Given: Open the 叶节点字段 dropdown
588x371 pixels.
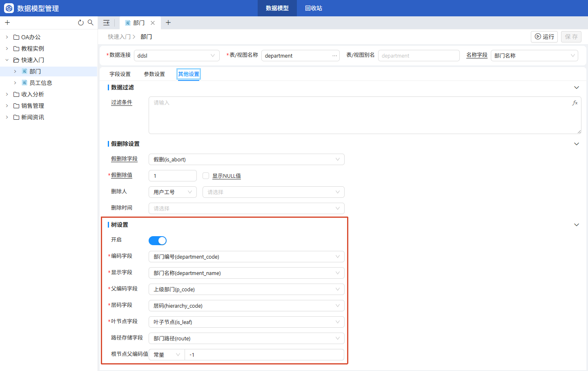Looking at the screenshot, I should point(247,322).
